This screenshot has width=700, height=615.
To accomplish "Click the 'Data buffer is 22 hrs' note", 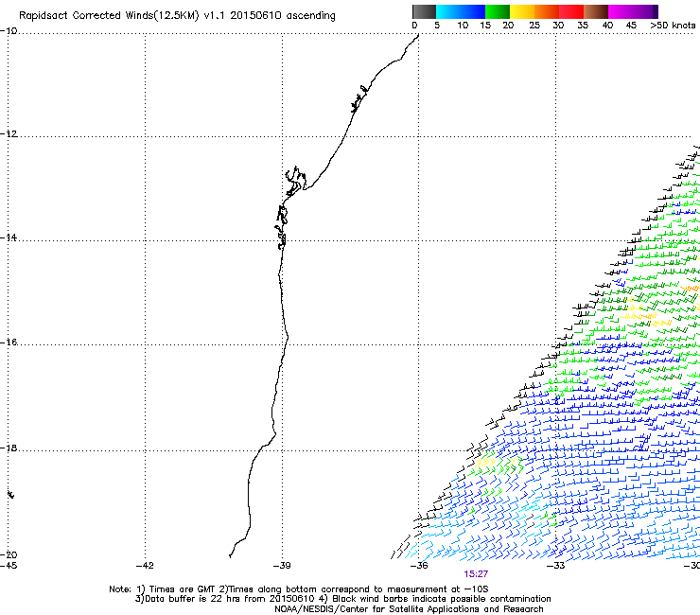I will pyautogui.click(x=342, y=599).
